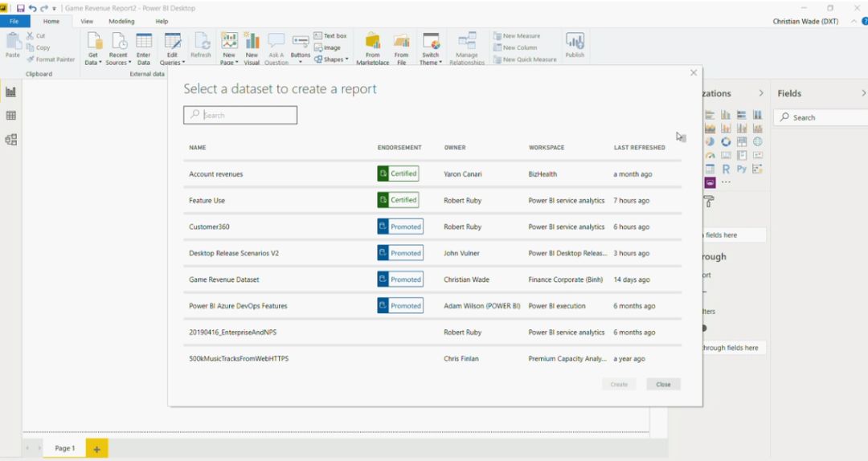Collapse the Visualizations pane chevron
The height and width of the screenshot is (461, 868).
point(761,93)
